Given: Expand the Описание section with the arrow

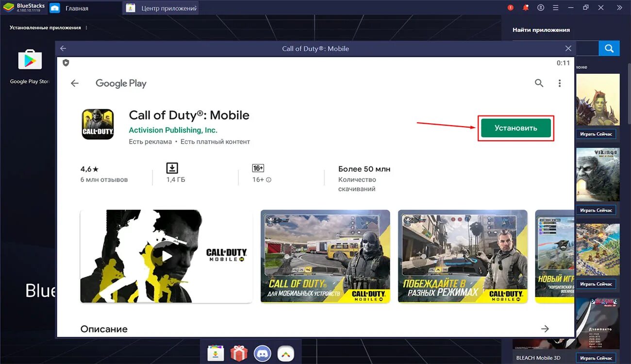Looking at the screenshot, I should click(x=545, y=329).
